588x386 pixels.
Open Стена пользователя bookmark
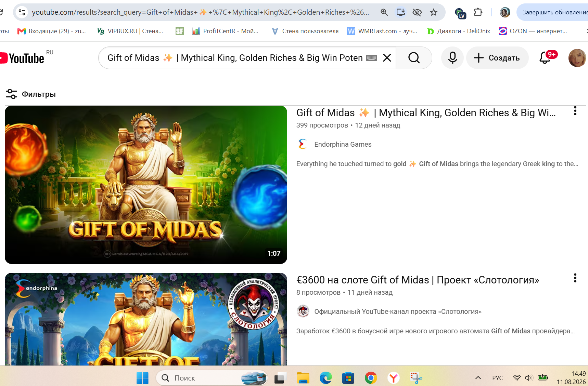click(x=305, y=31)
